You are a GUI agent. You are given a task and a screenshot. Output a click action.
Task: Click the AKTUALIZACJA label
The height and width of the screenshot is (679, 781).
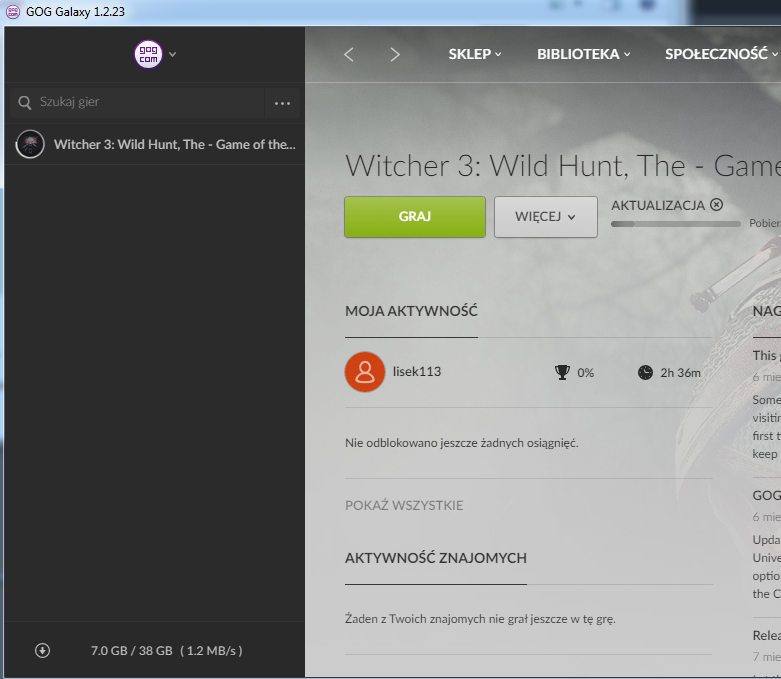tap(657, 205)
